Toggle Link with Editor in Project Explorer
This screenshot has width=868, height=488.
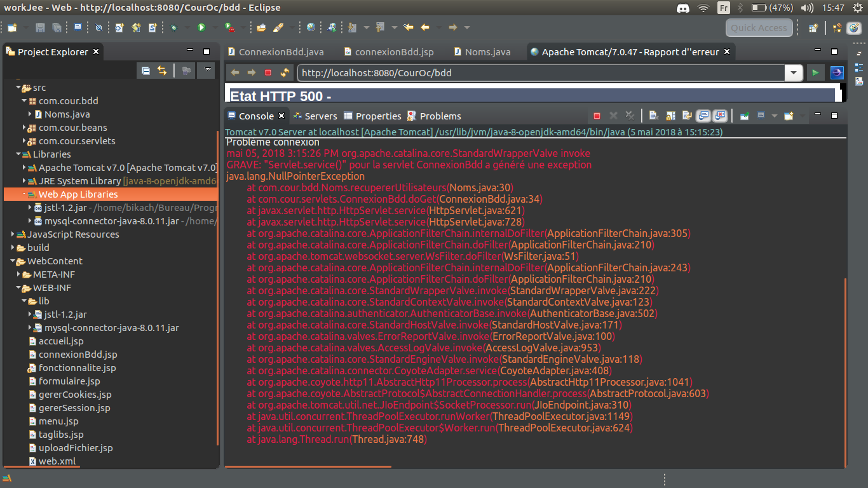click(x=161, y=71)
